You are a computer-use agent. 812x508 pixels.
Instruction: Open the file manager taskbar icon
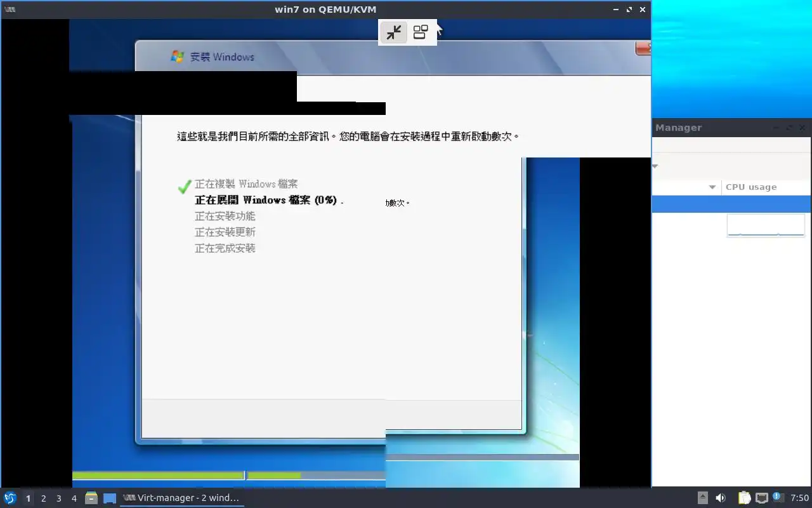(91, 498)
